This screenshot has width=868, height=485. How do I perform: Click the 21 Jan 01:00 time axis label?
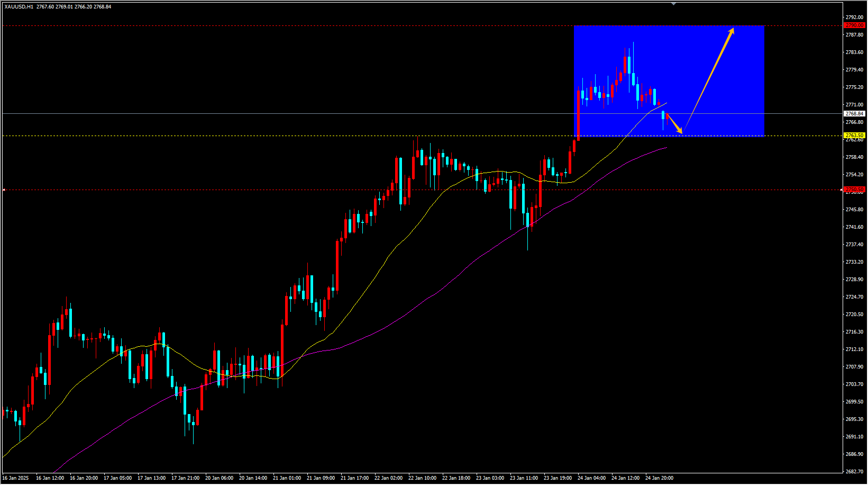click(287, 478)
